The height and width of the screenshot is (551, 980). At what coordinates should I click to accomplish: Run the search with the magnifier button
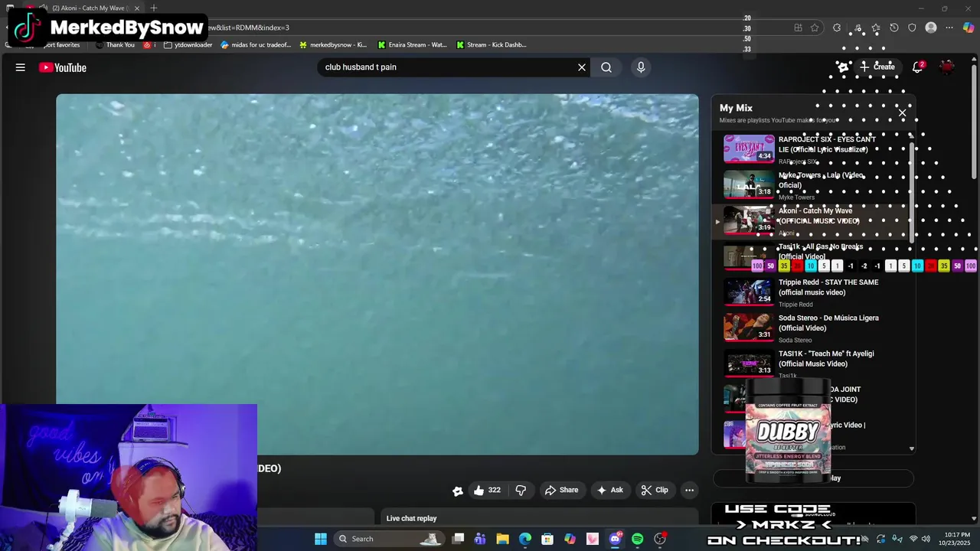[x=606, y=67]
